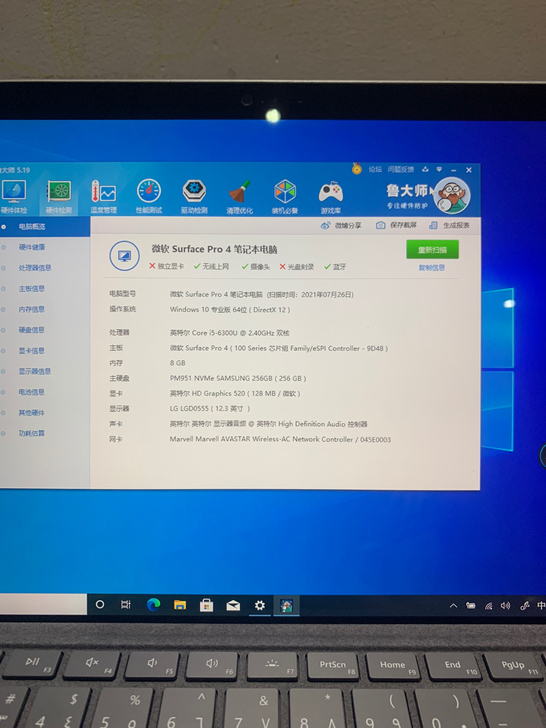Viewport: 546px width, 728px height.
Task: Click the 独立显卡 status indicator
Action: [166, 266]
